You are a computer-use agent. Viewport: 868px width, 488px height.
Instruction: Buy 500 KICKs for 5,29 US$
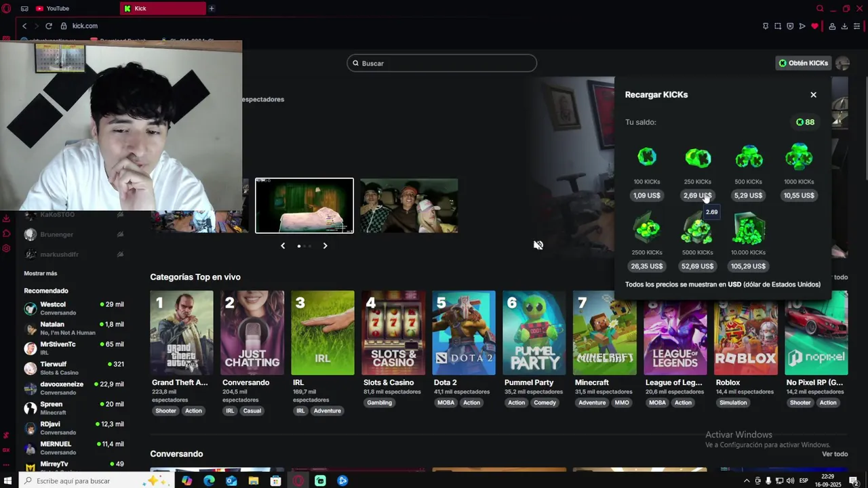(749, 195)
